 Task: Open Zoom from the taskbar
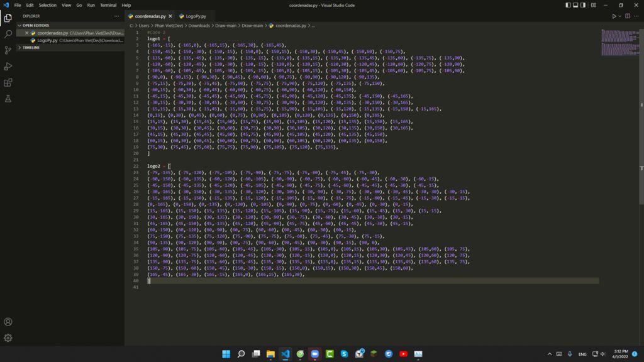pos(315,354)
